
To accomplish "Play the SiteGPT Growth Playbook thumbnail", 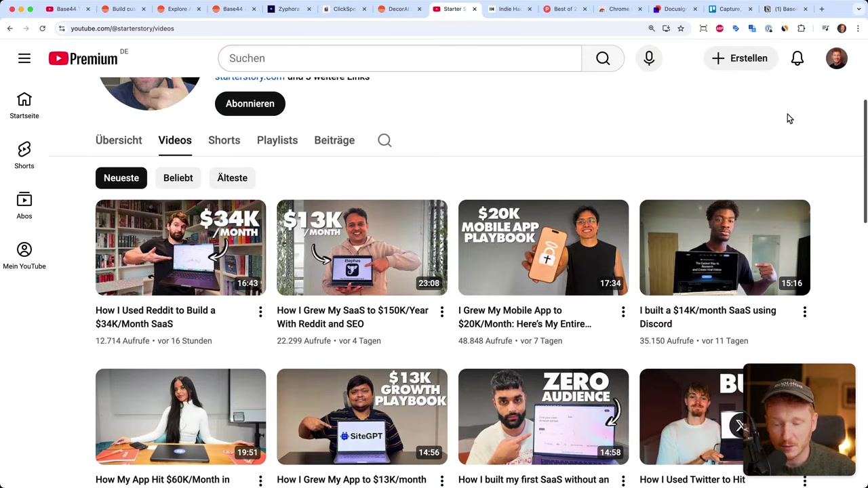I will pyautogui.click(x=362, y=417).
